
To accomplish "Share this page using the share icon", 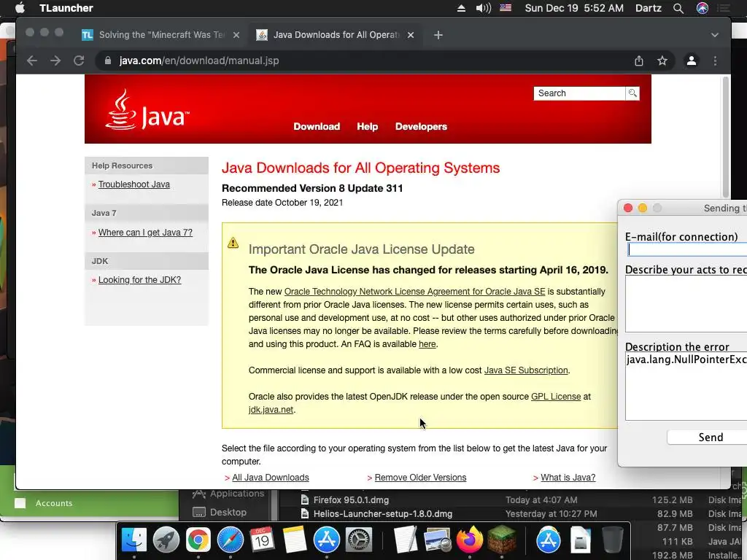I will 639,61.
